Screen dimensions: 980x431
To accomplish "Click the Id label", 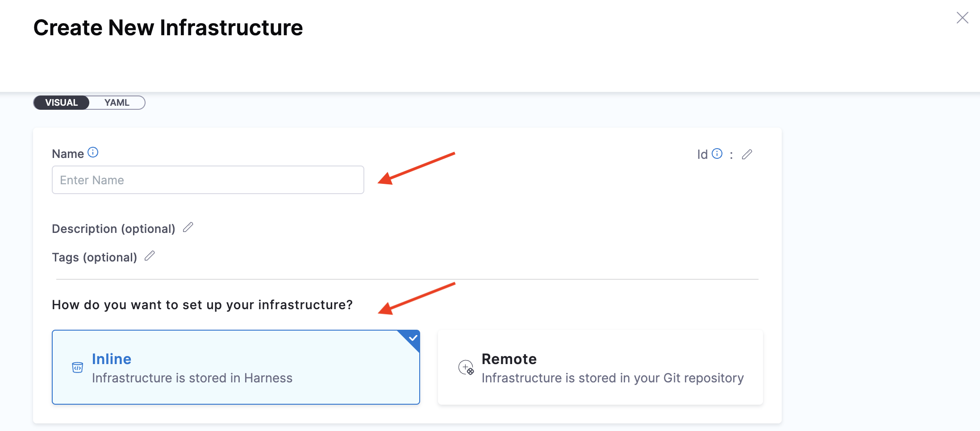I will point(702,154).
